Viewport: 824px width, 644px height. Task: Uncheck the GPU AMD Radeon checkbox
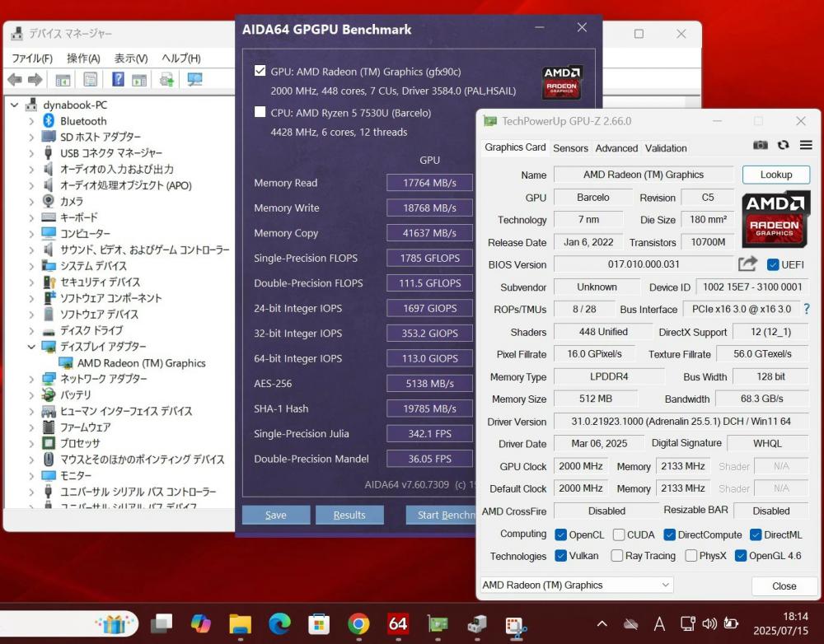[260, 71]
